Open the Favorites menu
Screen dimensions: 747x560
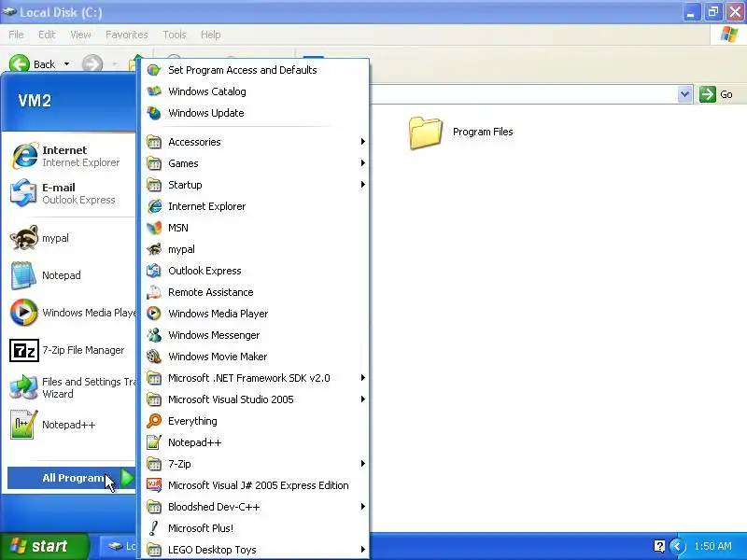(x=127, y=35)
